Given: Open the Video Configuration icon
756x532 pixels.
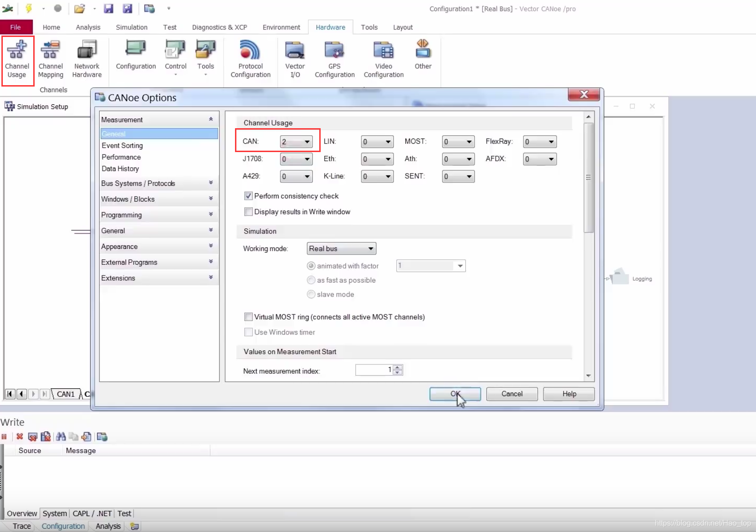Looking at the screenshot, I should click(383, 60).
